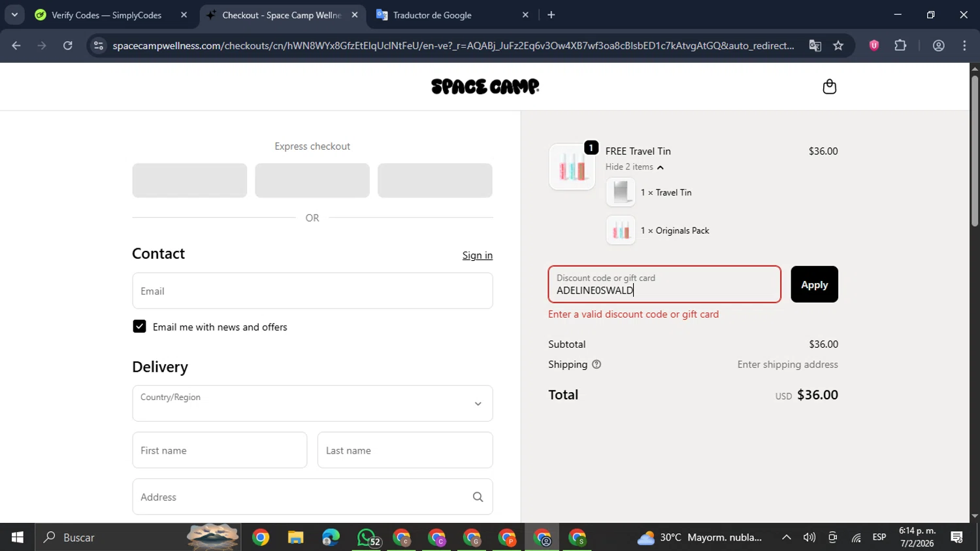Collapse the Hide 2 items list
This screenshot has height=551, width=980.
634,167
